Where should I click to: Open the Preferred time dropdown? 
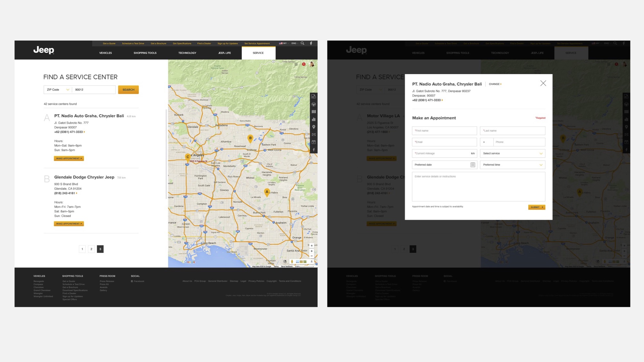(x=512, y=165)
